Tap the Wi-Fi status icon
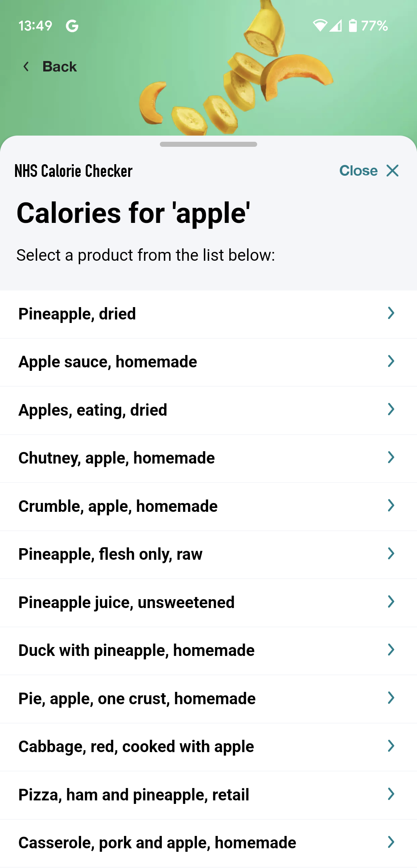The width and height of the screenshot is (417, 868). pos(320,26)
